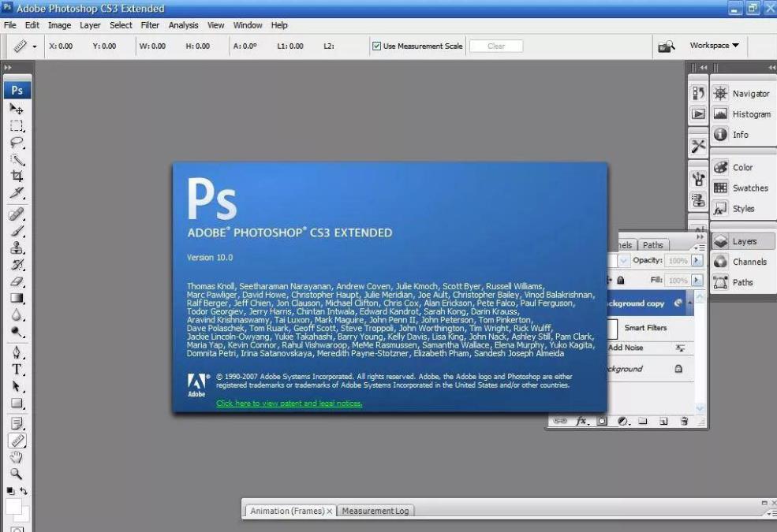Reset to default foreground and background colors
777x532 pixels.
pos(10,491)
